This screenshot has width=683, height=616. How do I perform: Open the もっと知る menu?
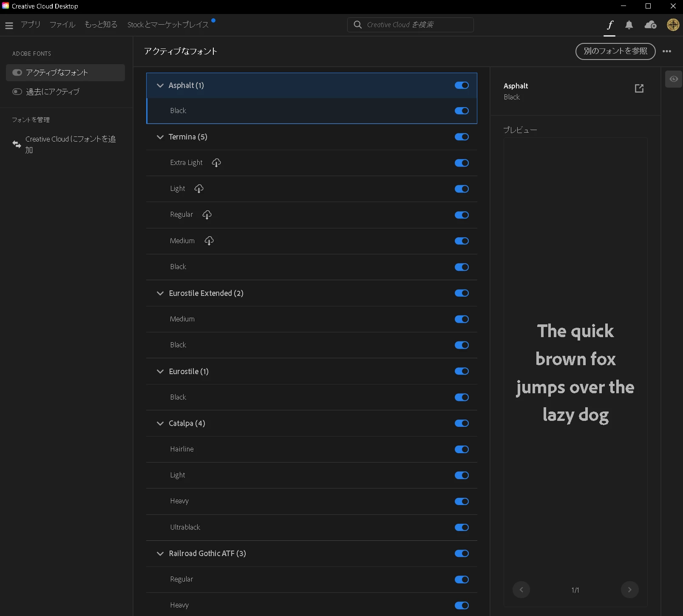pyautogui.click(x=101, y=25)
